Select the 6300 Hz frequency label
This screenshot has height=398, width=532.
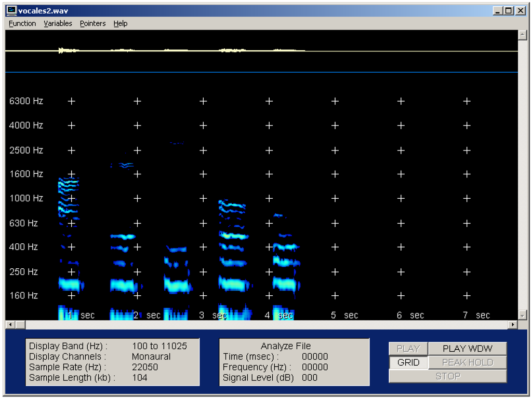25,101
